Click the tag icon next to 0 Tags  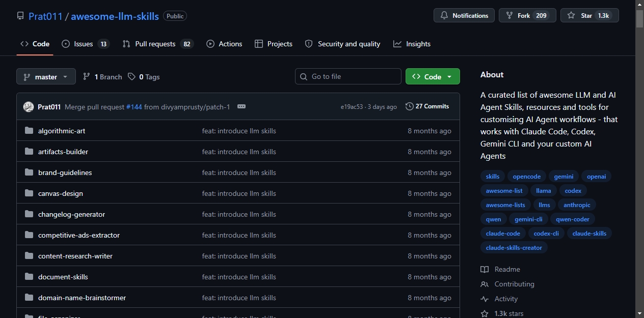tap(131, 77)
